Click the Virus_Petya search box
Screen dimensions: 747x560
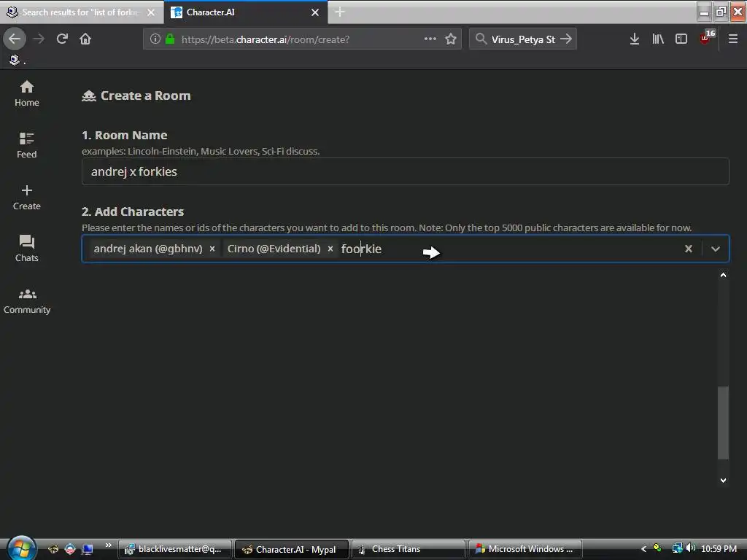click(523, 39)
